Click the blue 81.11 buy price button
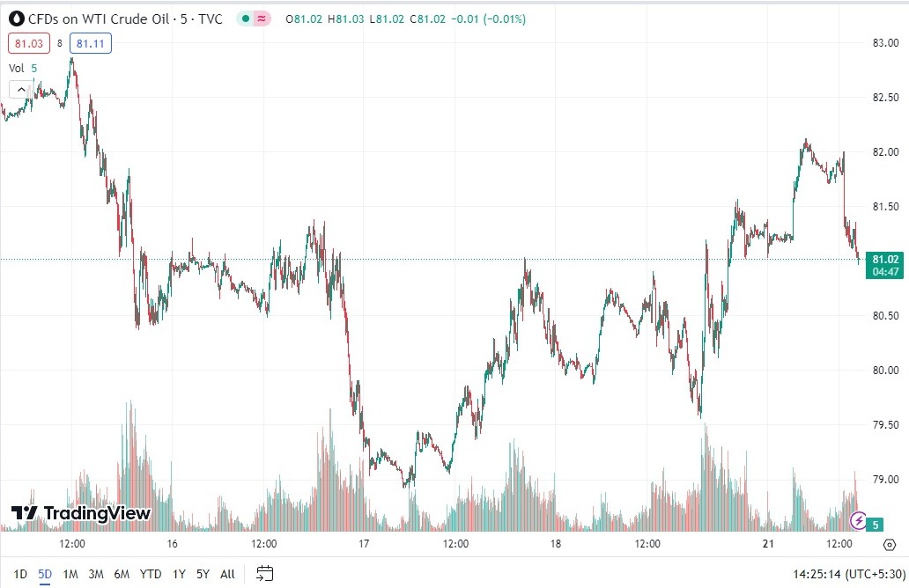 [x=91, y=43]
